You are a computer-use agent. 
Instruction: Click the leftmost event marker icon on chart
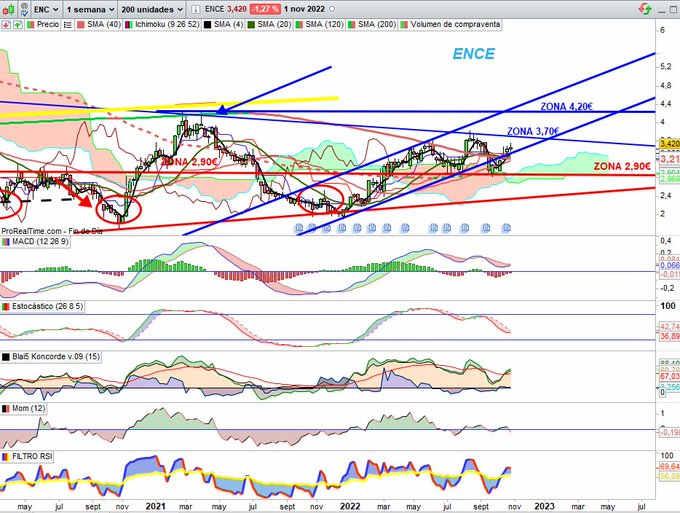[298, 228]
